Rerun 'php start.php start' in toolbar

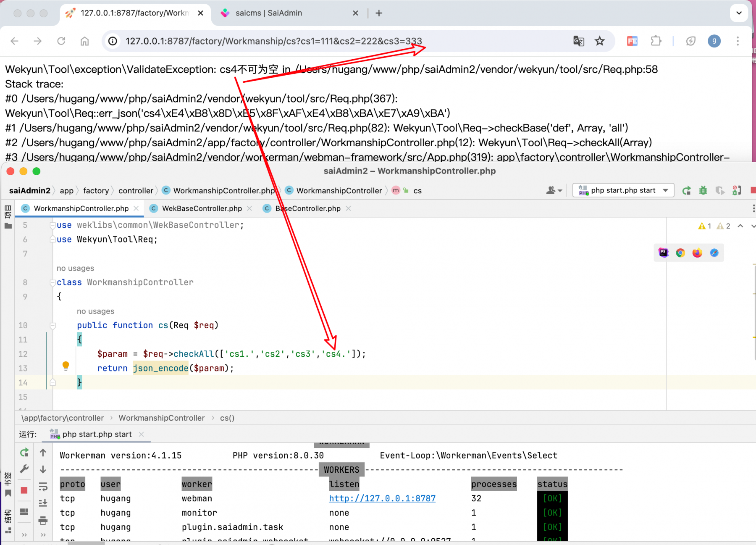click(686, 190)
